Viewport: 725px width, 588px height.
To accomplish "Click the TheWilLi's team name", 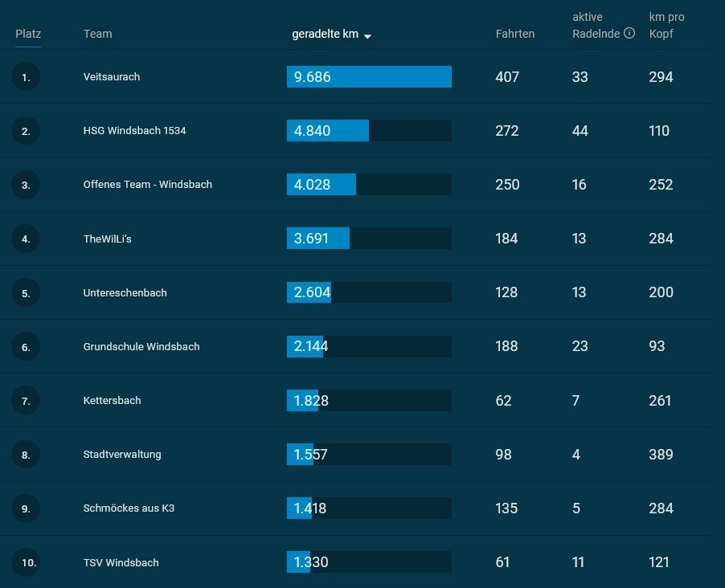I will pyautogui.click(x=107, y=239).
